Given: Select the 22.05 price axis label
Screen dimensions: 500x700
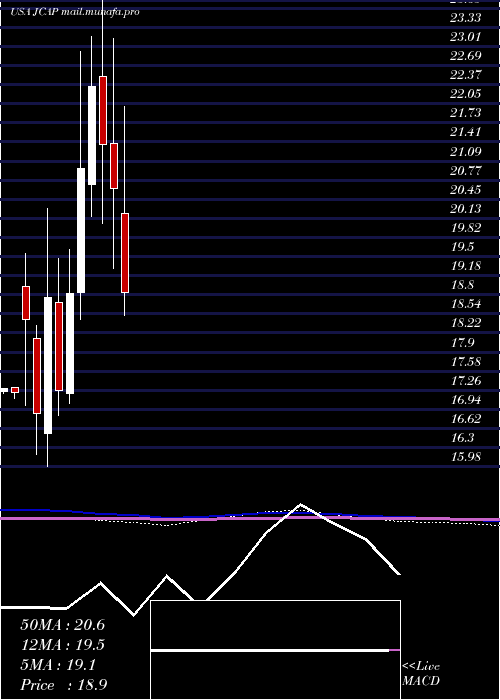Looking at the screenshot, I should click(466, 94).
